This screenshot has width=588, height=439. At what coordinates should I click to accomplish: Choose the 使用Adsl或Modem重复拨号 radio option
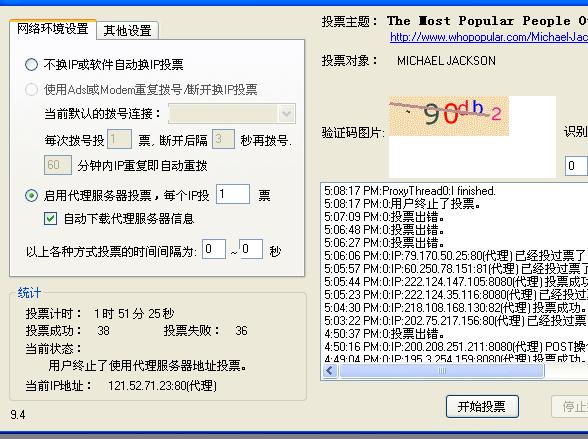click(32, 90)
